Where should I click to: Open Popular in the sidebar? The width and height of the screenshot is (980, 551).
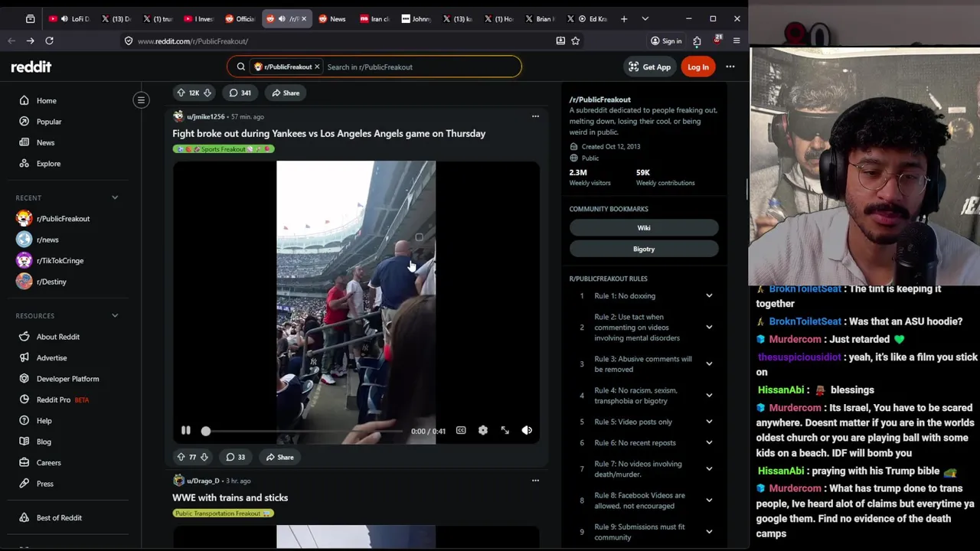tap(48, 122)
